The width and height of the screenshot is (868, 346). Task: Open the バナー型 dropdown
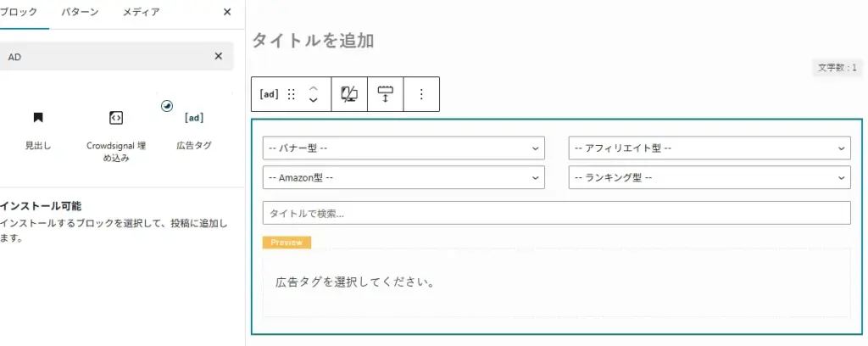(x=403, y=148)
